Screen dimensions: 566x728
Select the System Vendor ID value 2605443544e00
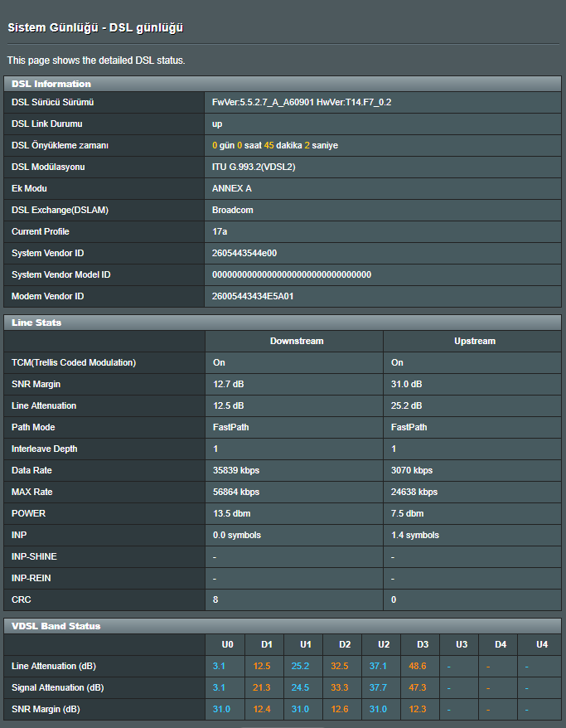click(x=244, y=253)
